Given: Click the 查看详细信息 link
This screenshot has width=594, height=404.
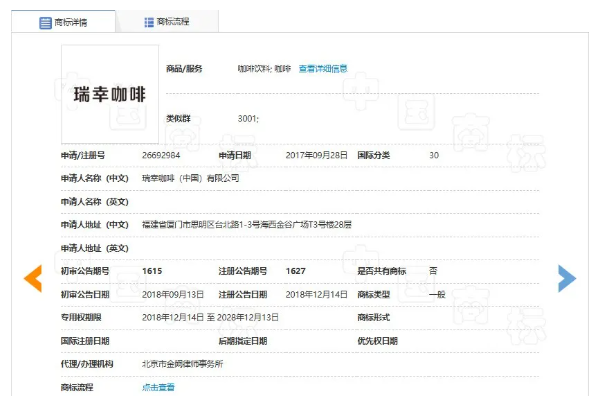Looking at the screenshot, I should 323,69.
